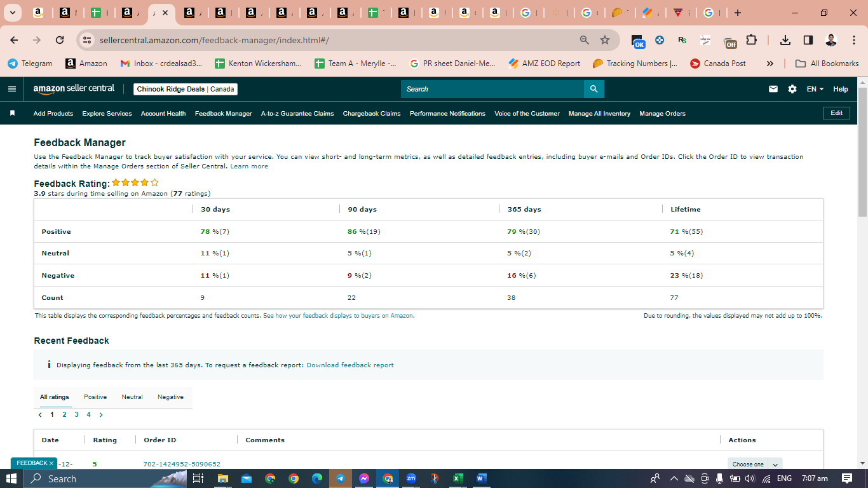Open the Seller Central settings gear
868x488 pixels.
(x=792, y=89)
